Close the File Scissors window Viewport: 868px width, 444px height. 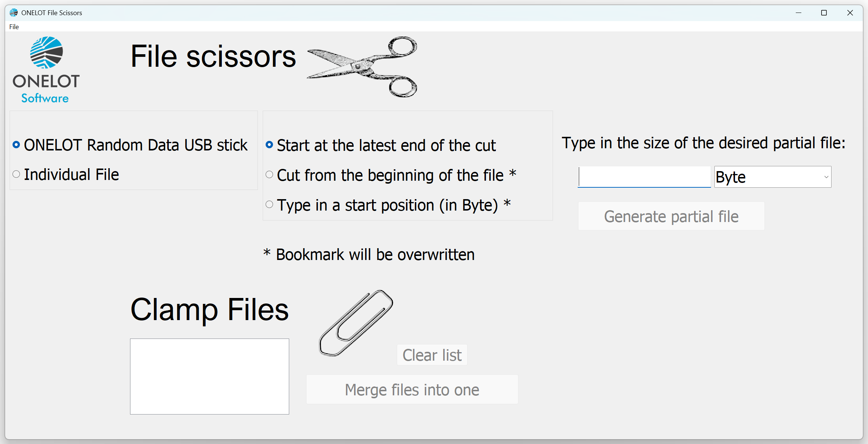[850, 13]
